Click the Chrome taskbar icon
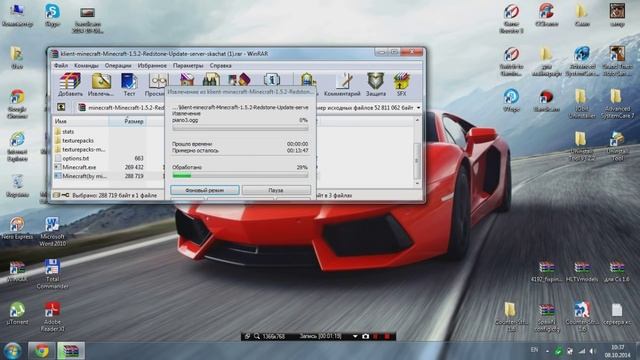640x360 pixels. tap(42, 351)
